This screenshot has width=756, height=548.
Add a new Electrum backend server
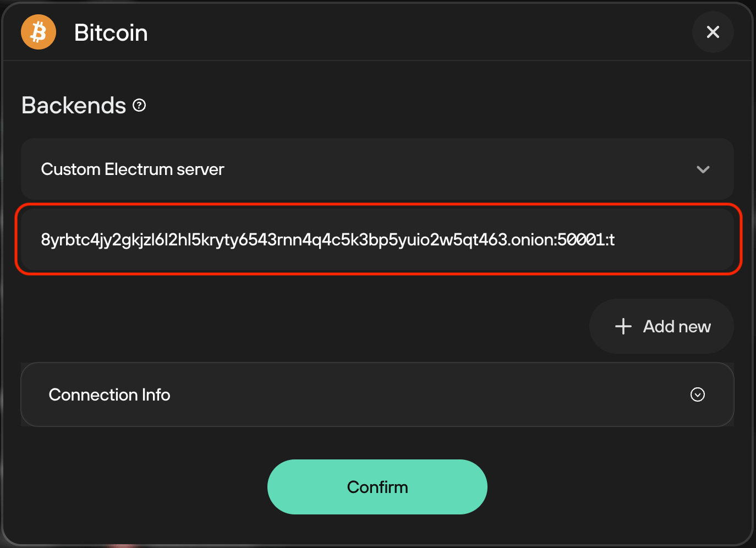pyautogui.click(x=661, y=326)
